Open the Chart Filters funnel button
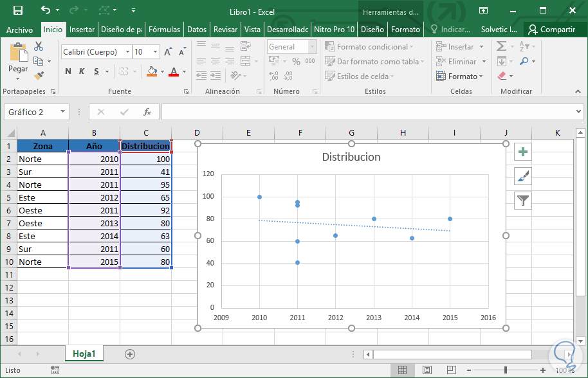This screenshot has height=378, width=588. coord(523,201)
